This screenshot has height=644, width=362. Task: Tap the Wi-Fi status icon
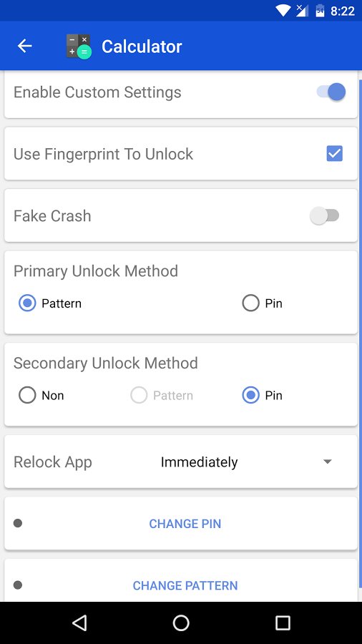pyautogui.click(x=283, y=11)
